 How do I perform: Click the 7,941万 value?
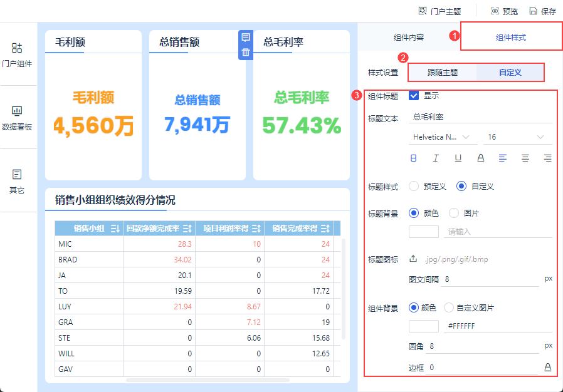pyautogui.click(x=197, y=125)
